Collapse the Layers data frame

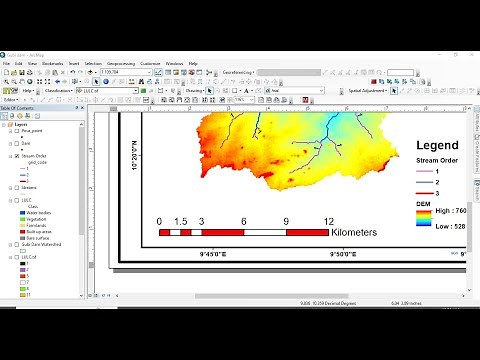pos(4,124)
